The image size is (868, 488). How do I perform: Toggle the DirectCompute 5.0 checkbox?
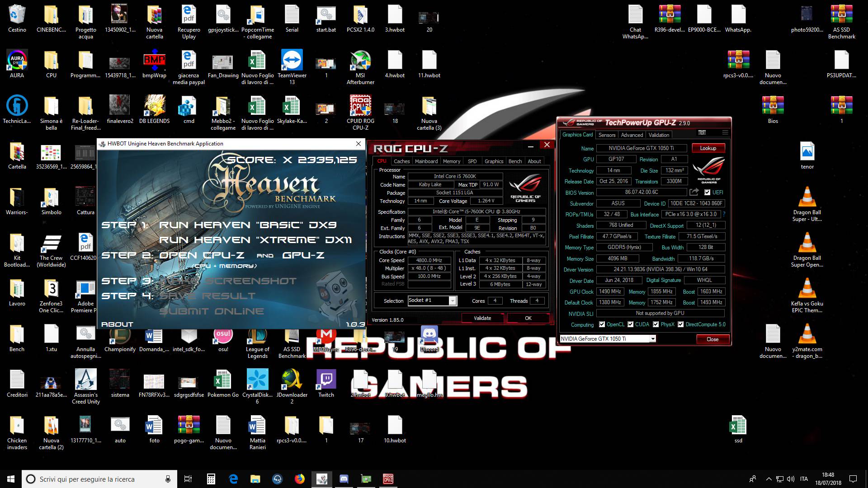coord(680,324)
